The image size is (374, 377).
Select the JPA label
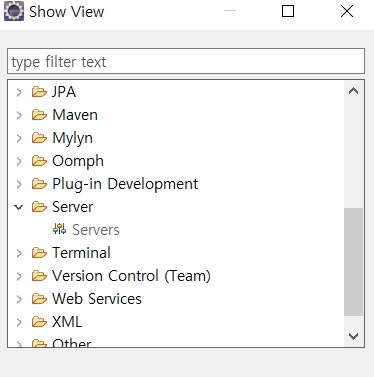64,92
